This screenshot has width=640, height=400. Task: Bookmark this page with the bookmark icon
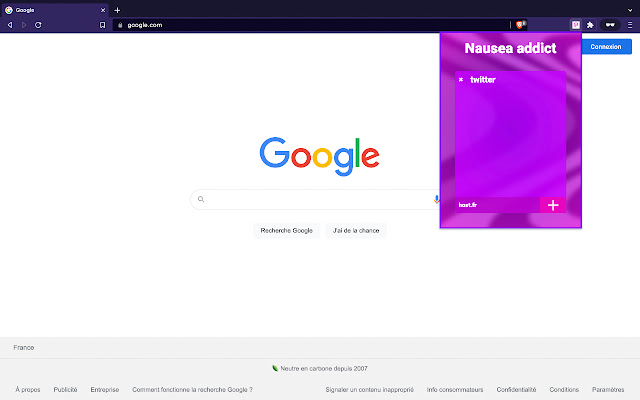coord(102,25)
